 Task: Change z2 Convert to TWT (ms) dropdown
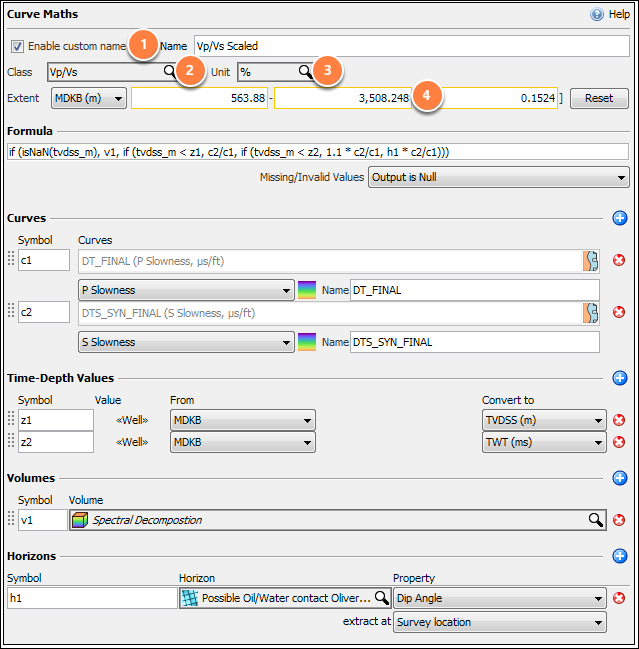pyautogui.click(x=544, y=442)
